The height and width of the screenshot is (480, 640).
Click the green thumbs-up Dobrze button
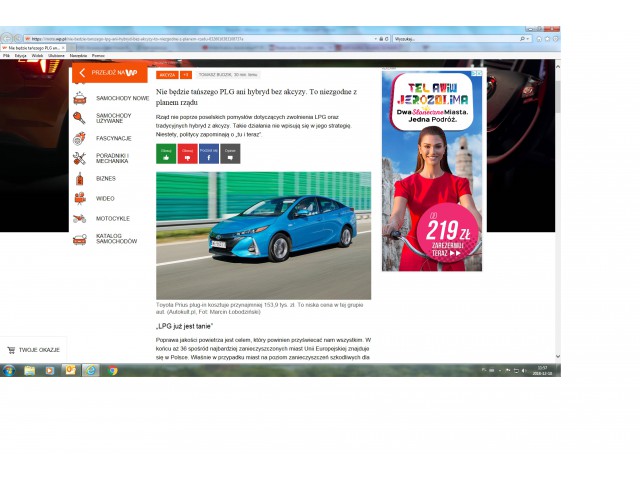tap(166, 154)
